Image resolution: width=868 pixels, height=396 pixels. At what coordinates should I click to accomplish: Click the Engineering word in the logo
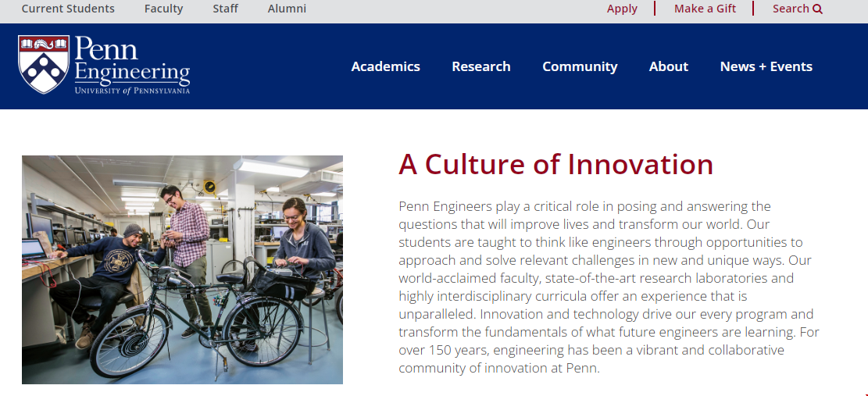[x=132, y=73]
